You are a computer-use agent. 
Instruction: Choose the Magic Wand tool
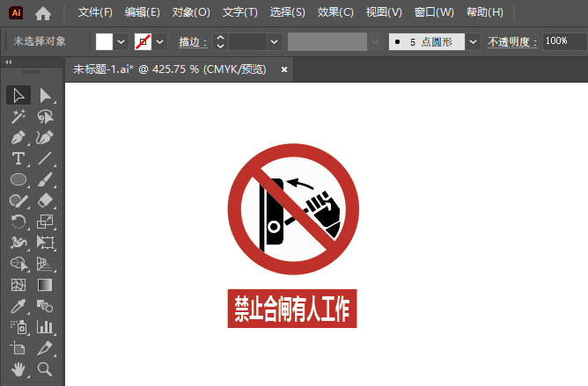click(18, 117)
